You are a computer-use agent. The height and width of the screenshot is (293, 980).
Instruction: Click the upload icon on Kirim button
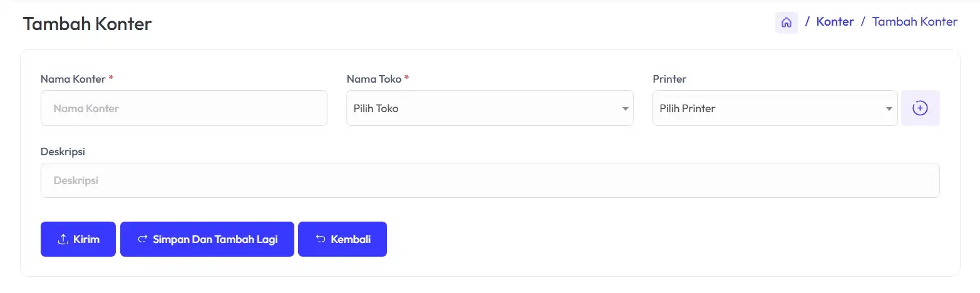[63, 239]
